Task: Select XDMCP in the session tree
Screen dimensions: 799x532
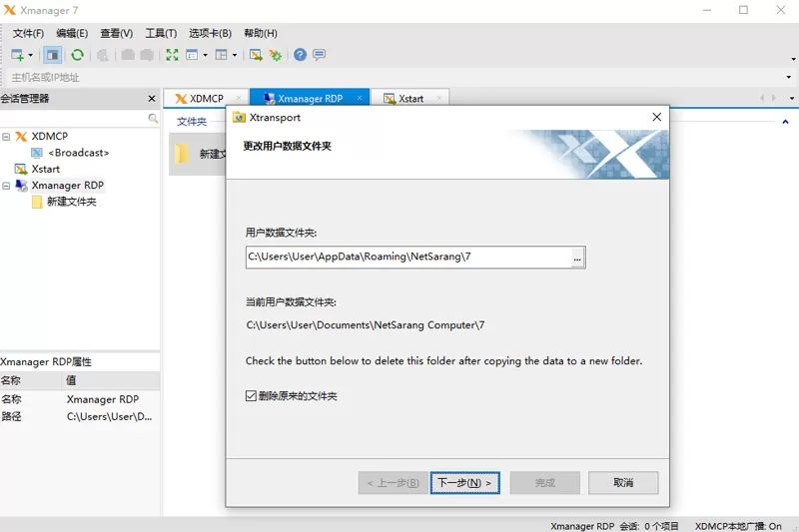Action: pyautogui.click(x=49, y=137)
